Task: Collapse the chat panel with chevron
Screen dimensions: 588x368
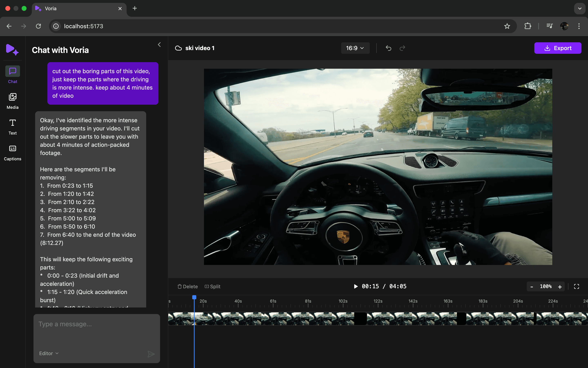Action: pyautogui.click(x=159, y=45)
